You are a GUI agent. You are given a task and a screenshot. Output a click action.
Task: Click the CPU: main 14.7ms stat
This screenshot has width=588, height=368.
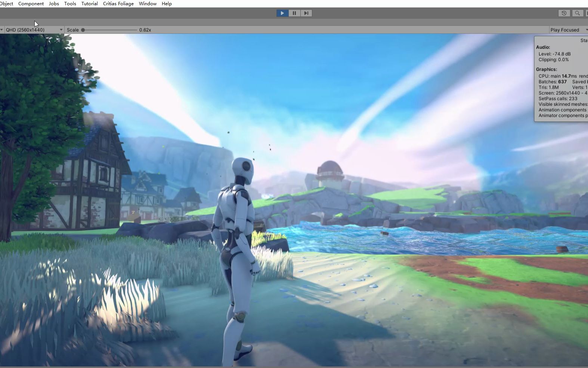(x=557, y=76)
